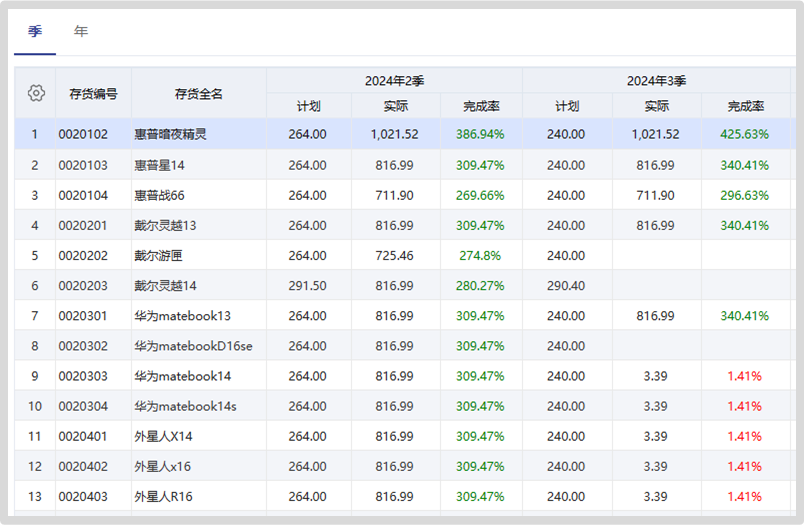
Task: Click plan value 290.40
Action: [x=566, y=286]
